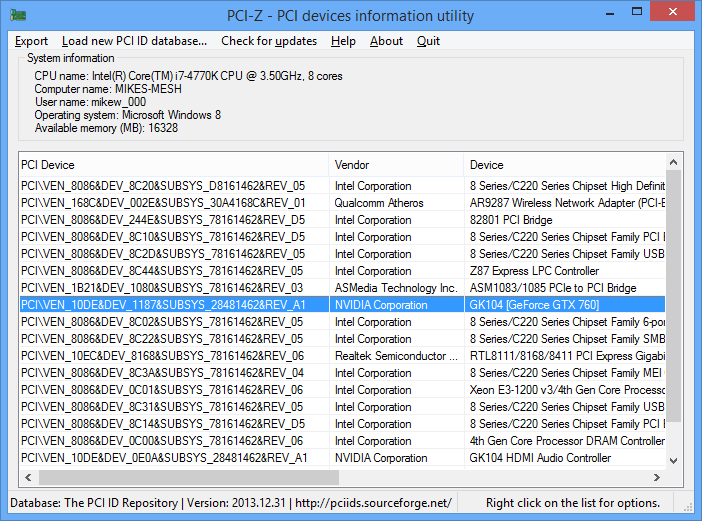
Task: Click Quit in the menu bar
Action: [x=428, y=41]
